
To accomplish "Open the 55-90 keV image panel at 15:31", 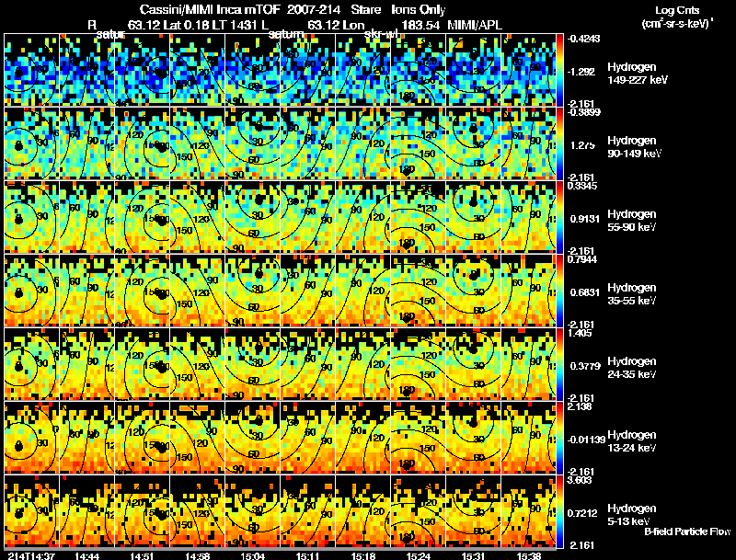I will [474, 217].
